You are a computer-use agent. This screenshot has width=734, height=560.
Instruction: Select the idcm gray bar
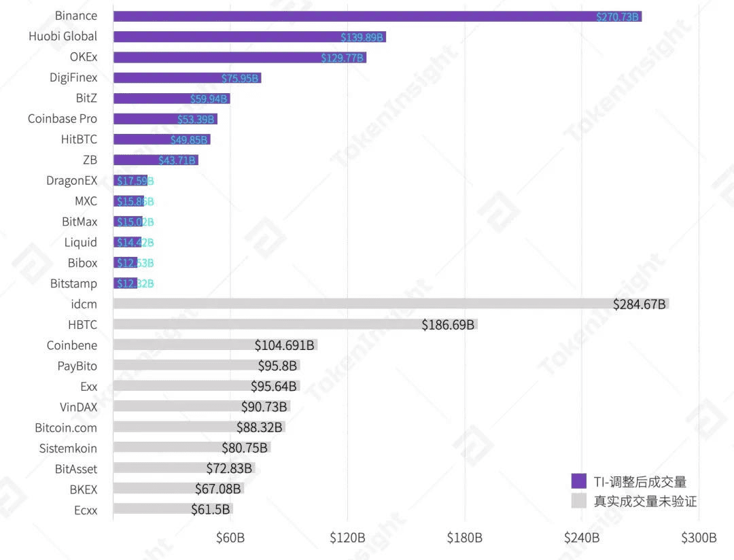[391, 304]
